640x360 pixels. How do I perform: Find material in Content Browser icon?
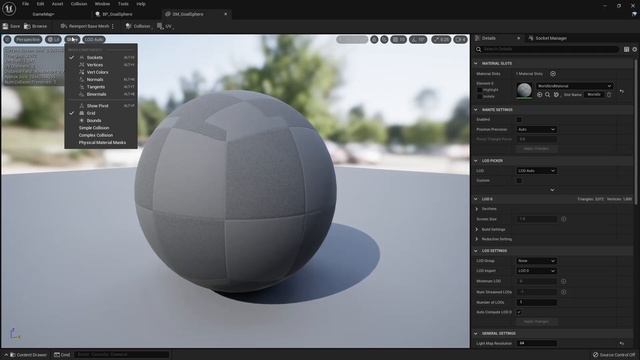pos(548,95)
